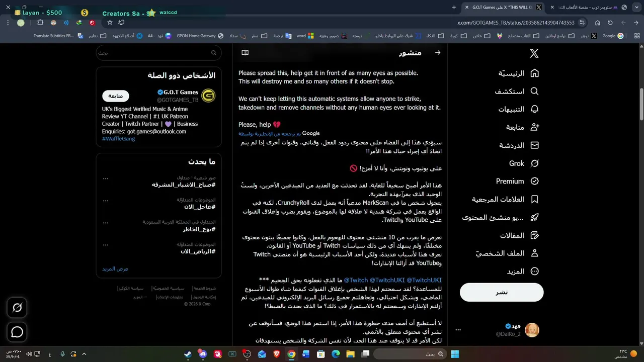
Task: Open الذكاء bookmarks folder
Action: (x=435, y=36)
